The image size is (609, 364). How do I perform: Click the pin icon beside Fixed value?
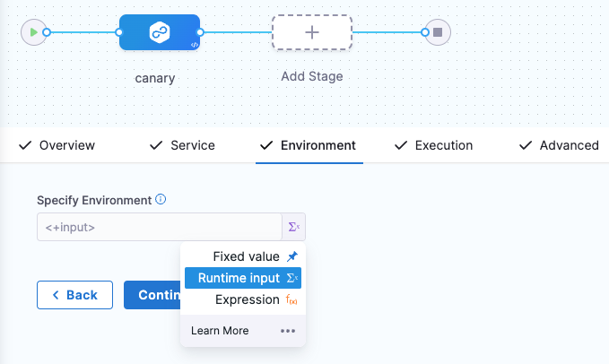click(292, 257)
